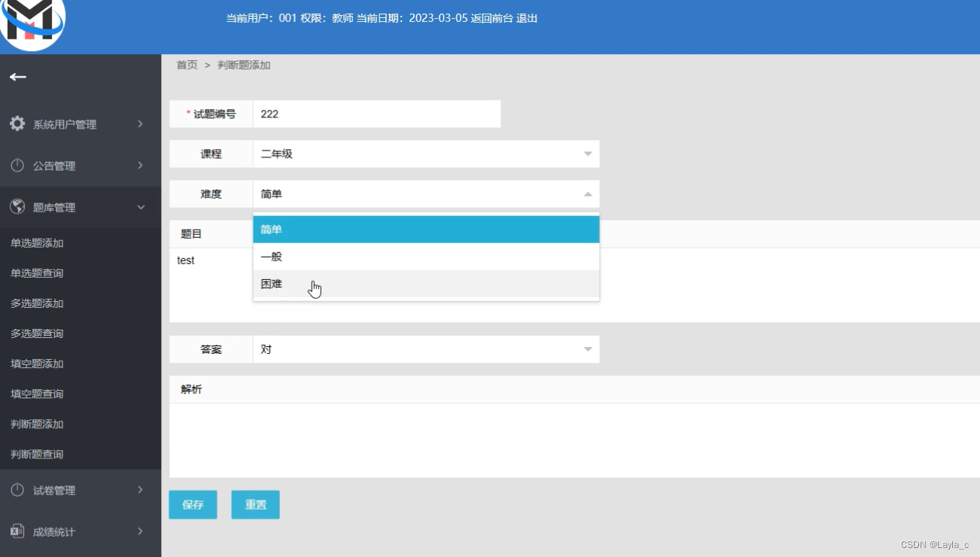Screen dimensions: 980x557
Task: Expand the 成绩统计 chevron
Action: click(140, 531)
